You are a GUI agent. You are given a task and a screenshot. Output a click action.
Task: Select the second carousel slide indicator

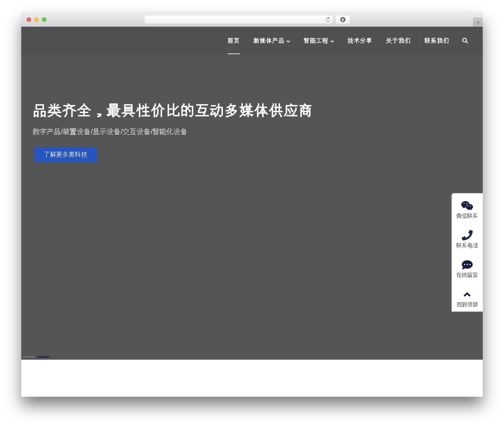(x=43, y=357)
